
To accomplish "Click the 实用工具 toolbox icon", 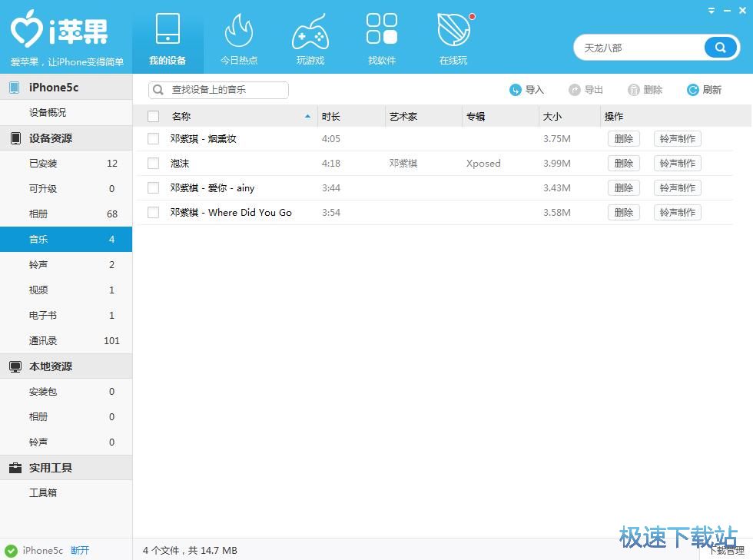I will [15, 468].
